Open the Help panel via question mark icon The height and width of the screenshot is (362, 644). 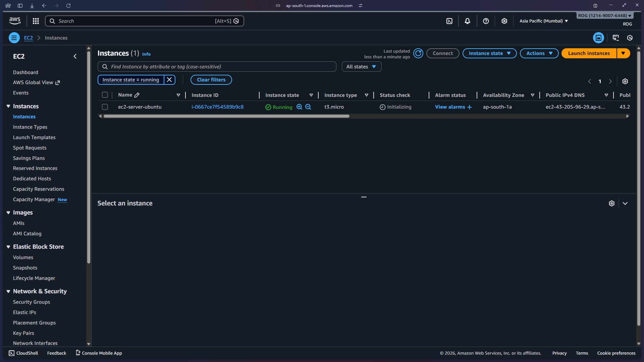pyautogui.click(x=486, y=21)
